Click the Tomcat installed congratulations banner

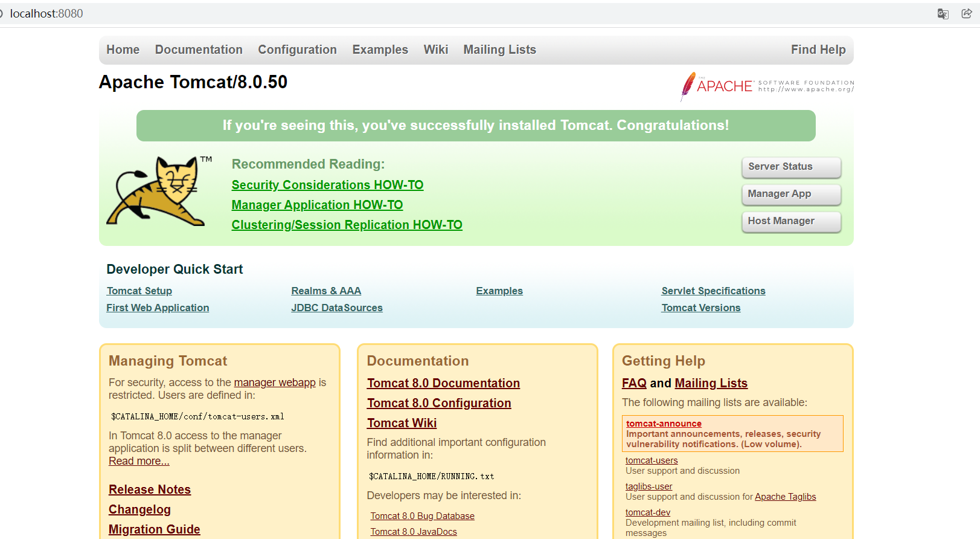[476, 126]
